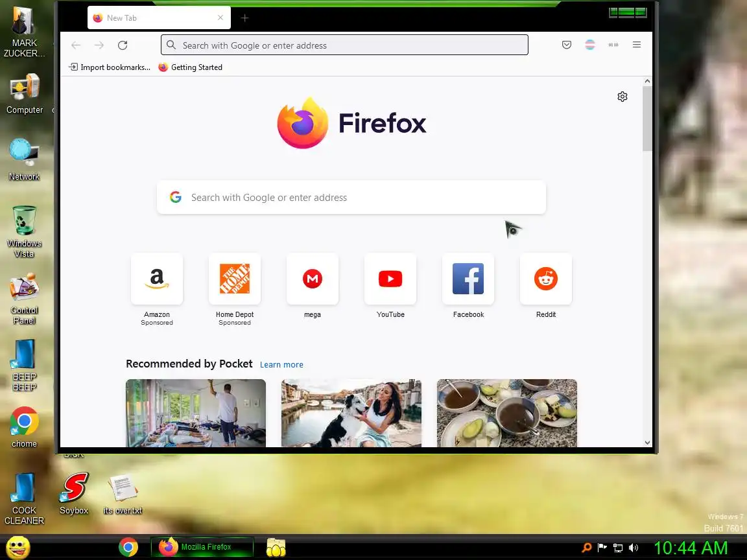Personalize new tab with the gear icon
747x560 pixels.
point(622,97)
